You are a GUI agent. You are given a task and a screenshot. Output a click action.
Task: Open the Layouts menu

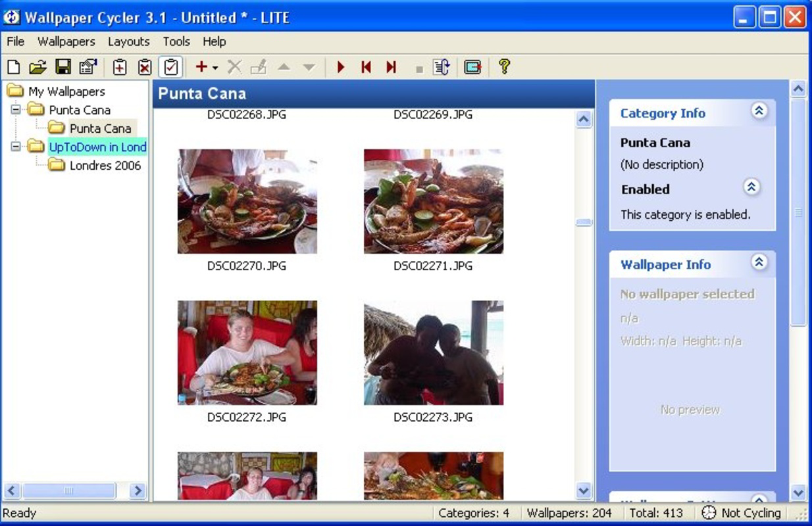click(129, 41)
